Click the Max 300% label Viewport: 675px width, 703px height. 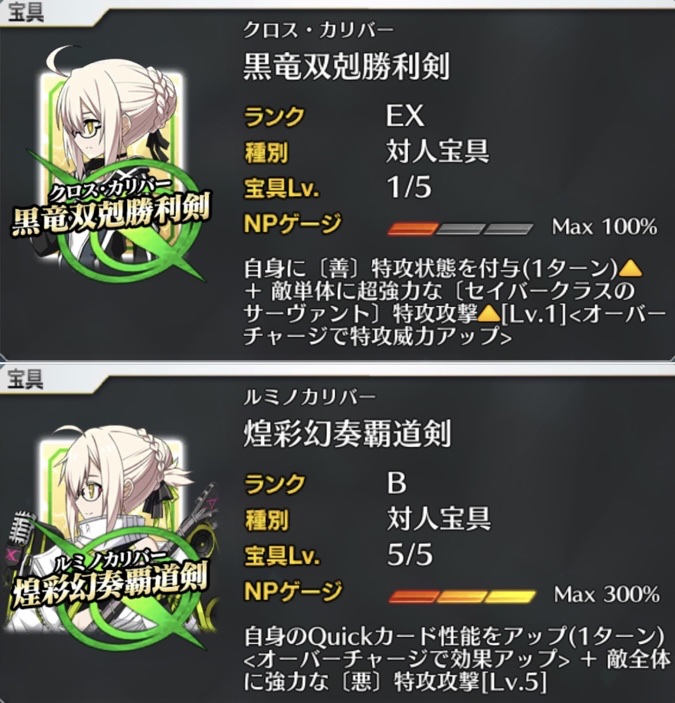(x=606, y=595)
